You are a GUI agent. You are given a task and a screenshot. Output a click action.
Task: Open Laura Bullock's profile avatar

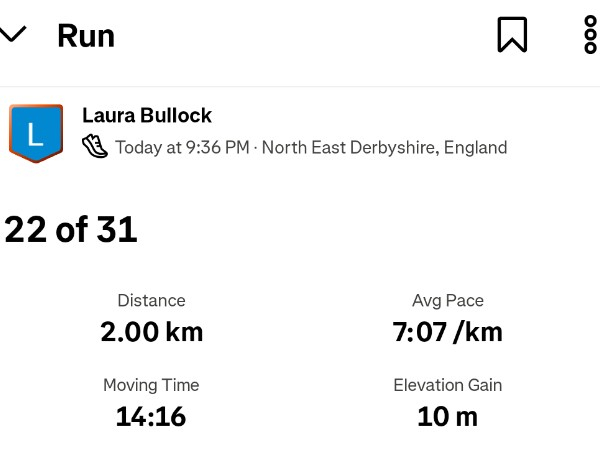point(36,132)
